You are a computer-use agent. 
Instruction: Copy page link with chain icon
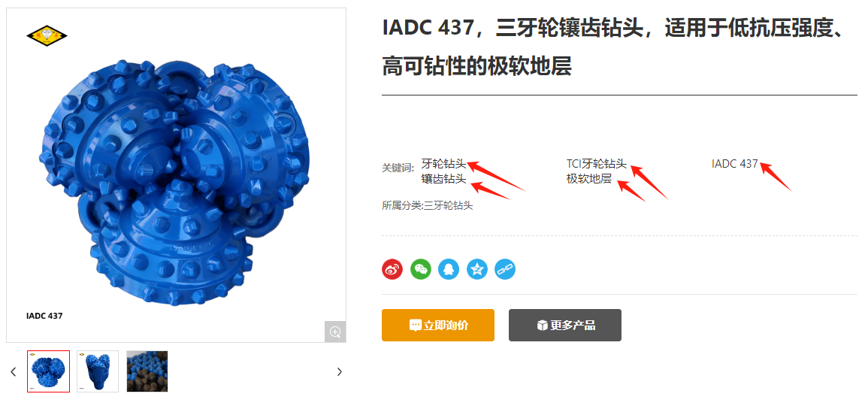tap(505, 269)
